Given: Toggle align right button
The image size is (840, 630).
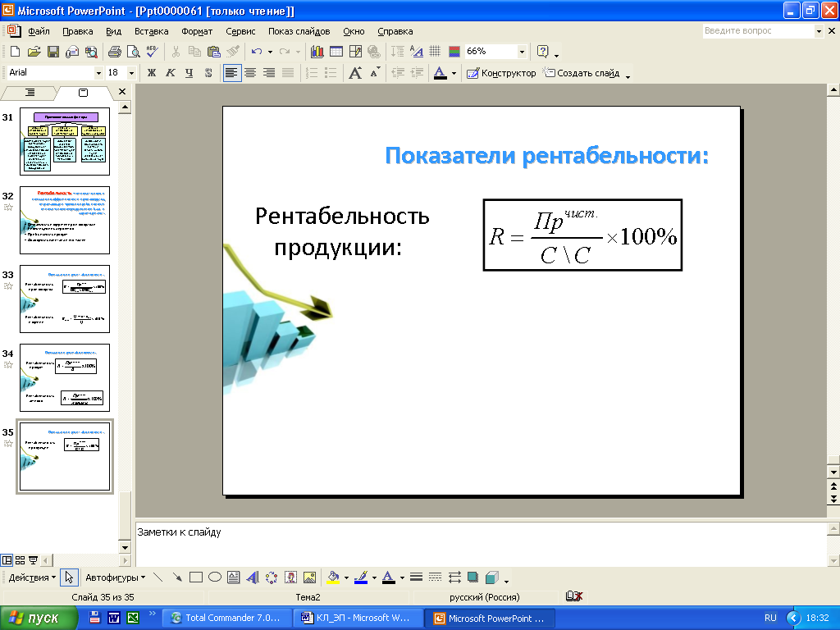Looking at the screenshot, I should click(269, 73).
